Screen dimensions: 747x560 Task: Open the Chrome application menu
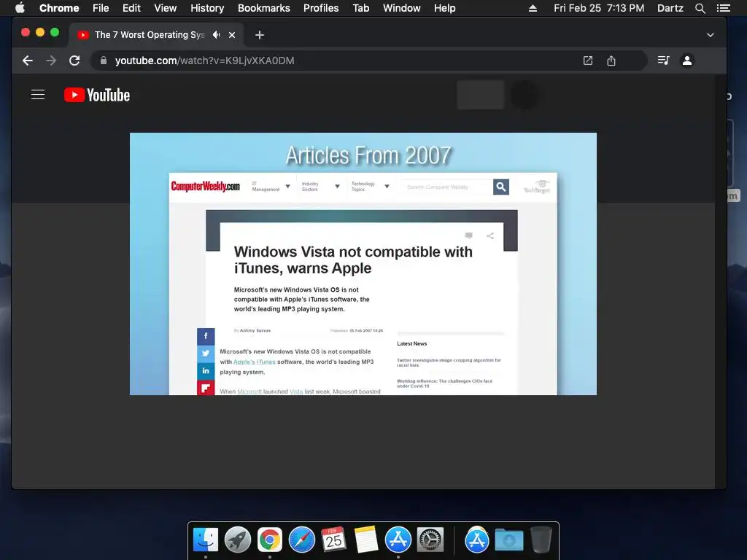coord(59,8)
